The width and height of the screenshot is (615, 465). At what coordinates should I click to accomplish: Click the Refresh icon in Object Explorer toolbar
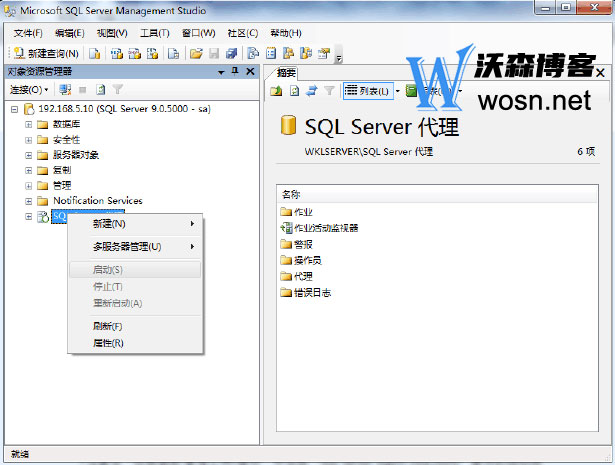101,90
